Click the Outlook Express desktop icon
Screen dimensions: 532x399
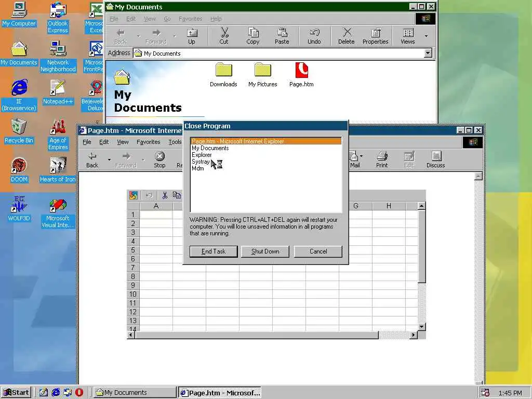pos(58,18)
